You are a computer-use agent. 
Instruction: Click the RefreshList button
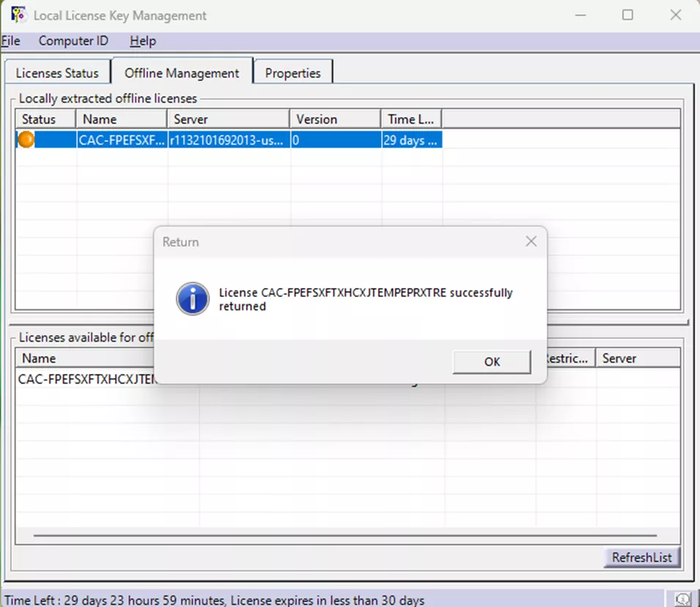[641, 557]
